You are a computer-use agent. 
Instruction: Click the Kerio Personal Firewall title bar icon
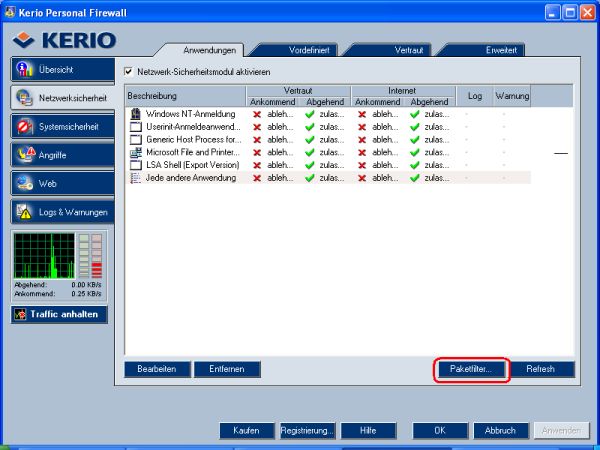pos(10,12)
